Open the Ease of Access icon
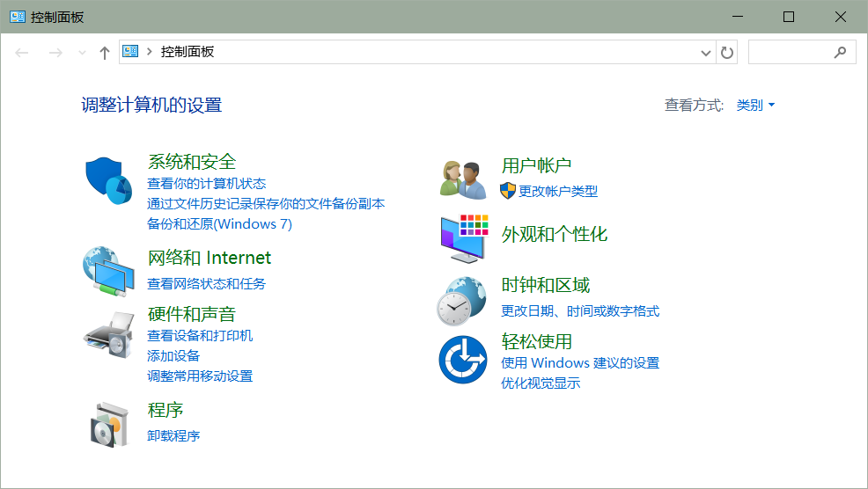Screen dimensions: 868x489 pos(463,360)
